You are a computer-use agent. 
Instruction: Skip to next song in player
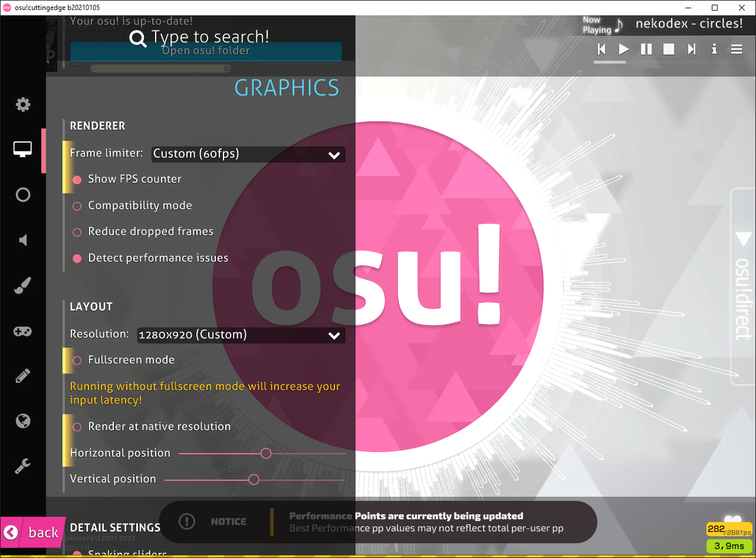click(691, 49)
